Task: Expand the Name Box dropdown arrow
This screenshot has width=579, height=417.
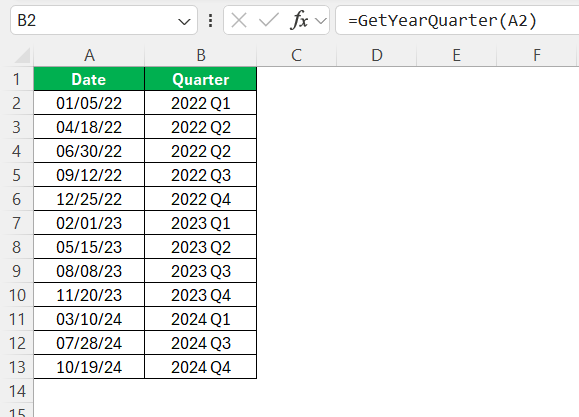Action: [184, 21]
